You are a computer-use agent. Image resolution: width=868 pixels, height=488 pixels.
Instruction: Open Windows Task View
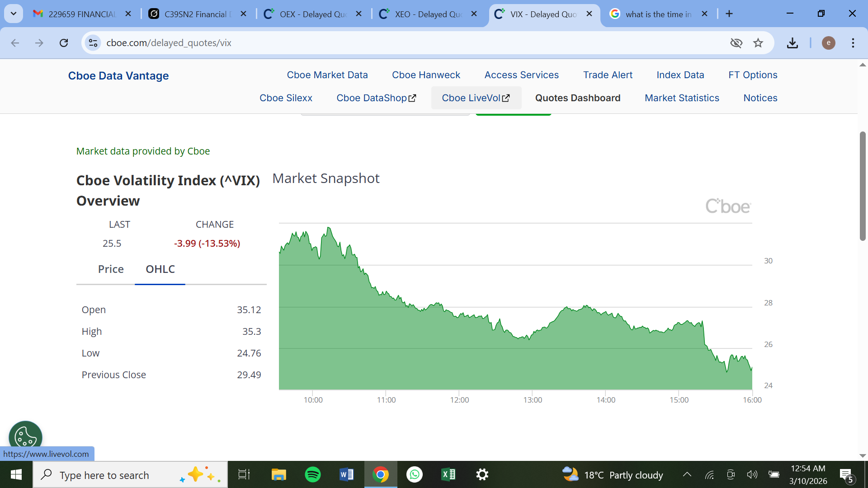click(x=244, y=474)
